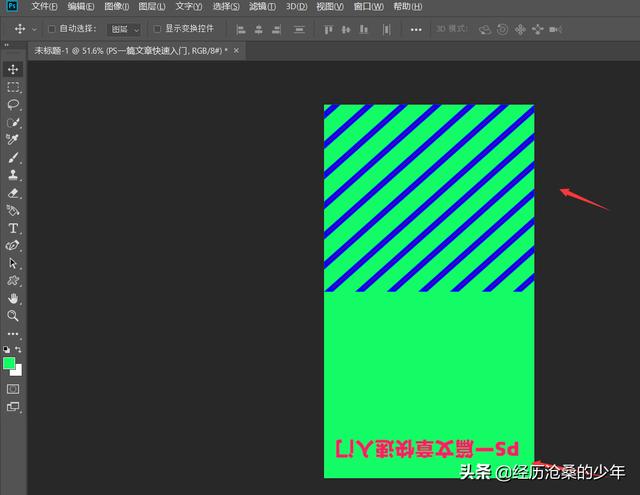Select the Lasso tool
The width and height of the screenshot is (640, 495).
13,104
